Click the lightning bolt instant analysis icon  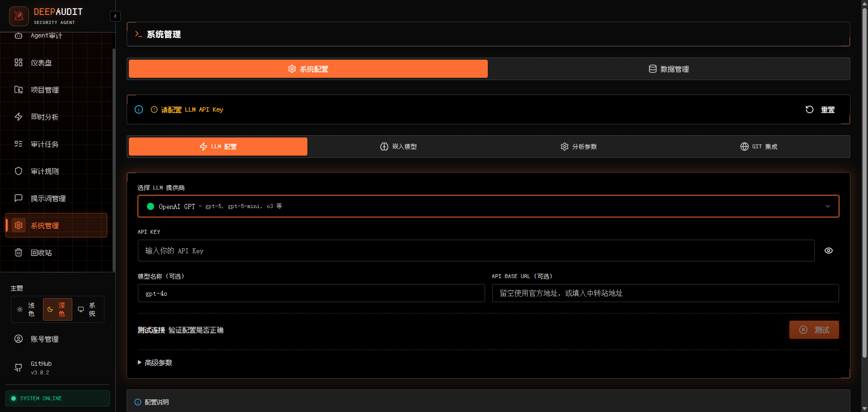[x=19, y=117]
